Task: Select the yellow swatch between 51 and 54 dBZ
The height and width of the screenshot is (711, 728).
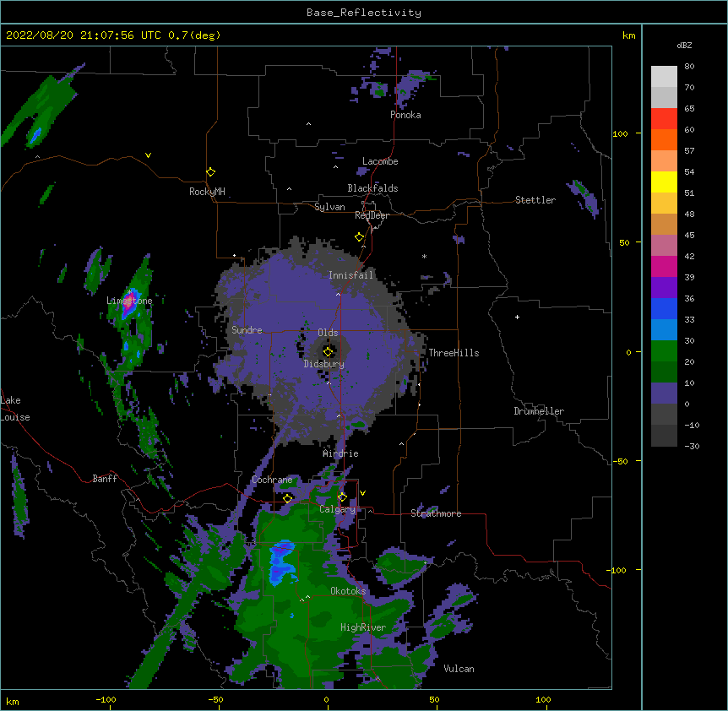Action: (664, 182)
